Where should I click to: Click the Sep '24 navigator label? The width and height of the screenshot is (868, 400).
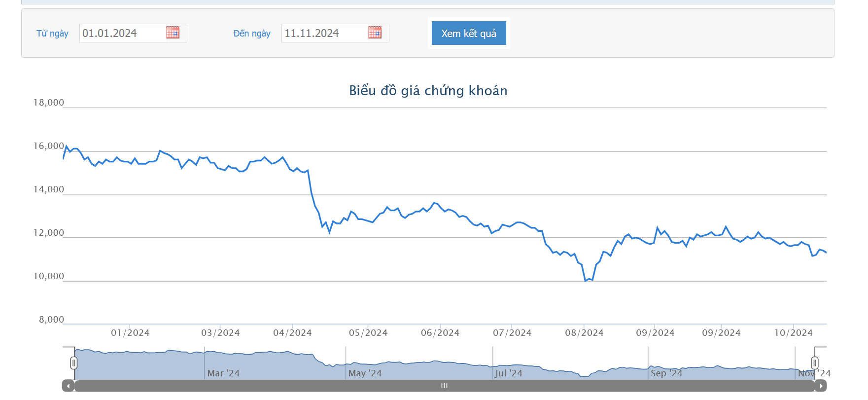tap(666, 373)
